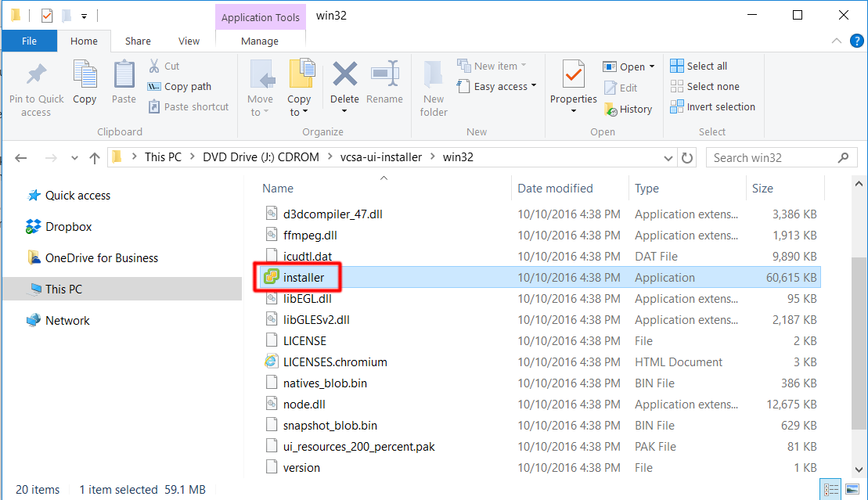Click the Cut scissors button

164,66
